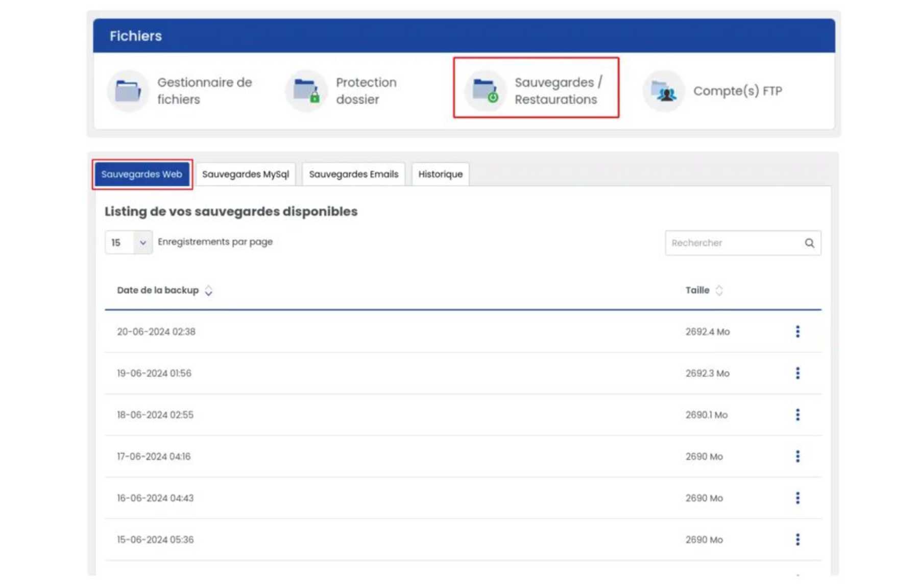The height and width of the screenshot is (588, 919).
Task: Sort by Date de la backup arrows
Action: (x=208, y=290)
